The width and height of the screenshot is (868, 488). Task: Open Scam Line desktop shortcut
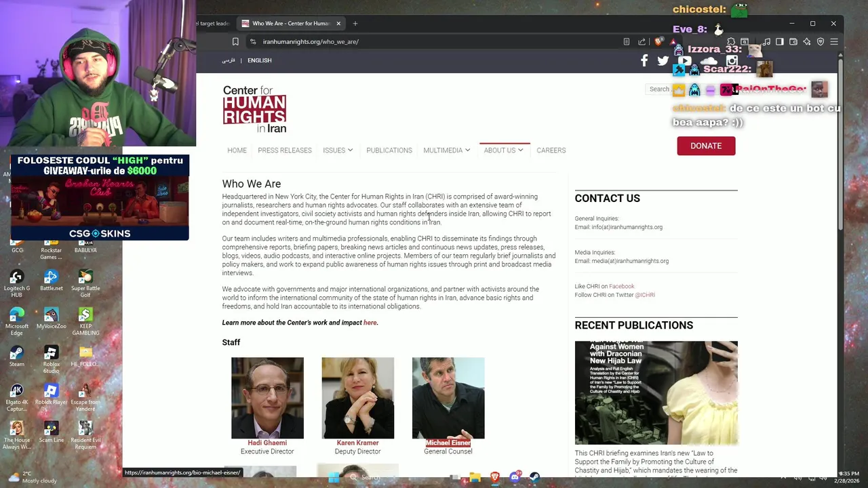[x=51, y=432]
